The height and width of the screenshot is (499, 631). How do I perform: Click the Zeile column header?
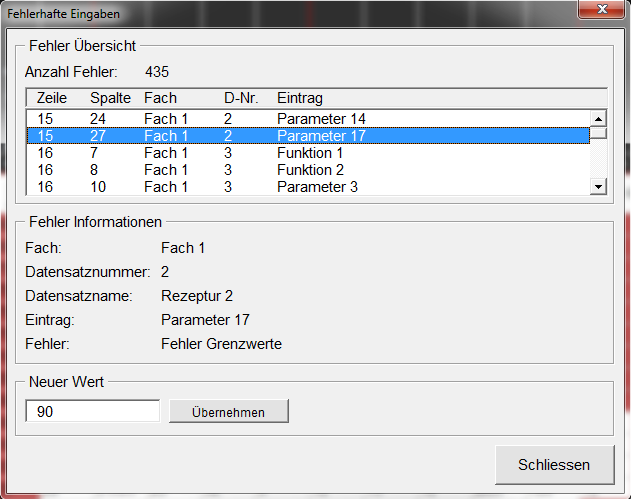(x=51, y=98)
